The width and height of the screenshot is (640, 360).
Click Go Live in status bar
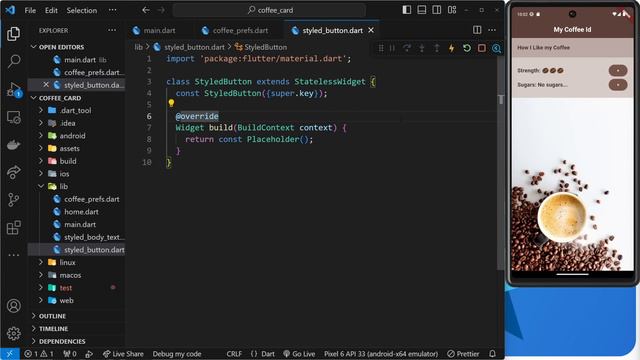point(299,354)
